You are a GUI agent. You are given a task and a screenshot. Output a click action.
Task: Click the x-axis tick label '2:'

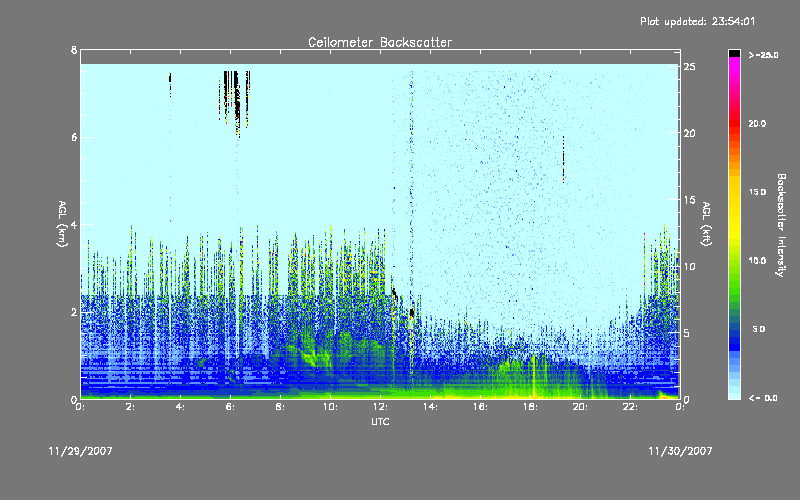(130, 407)
